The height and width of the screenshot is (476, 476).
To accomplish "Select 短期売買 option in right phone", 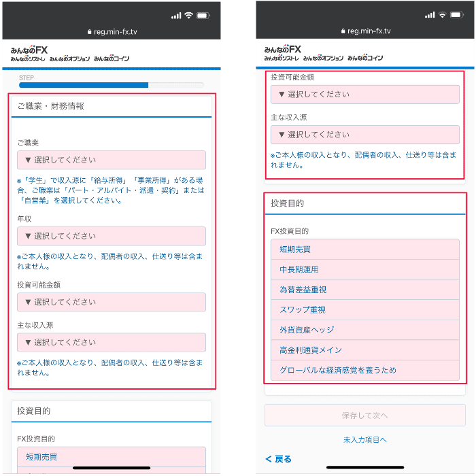I will tap(365, 250).
